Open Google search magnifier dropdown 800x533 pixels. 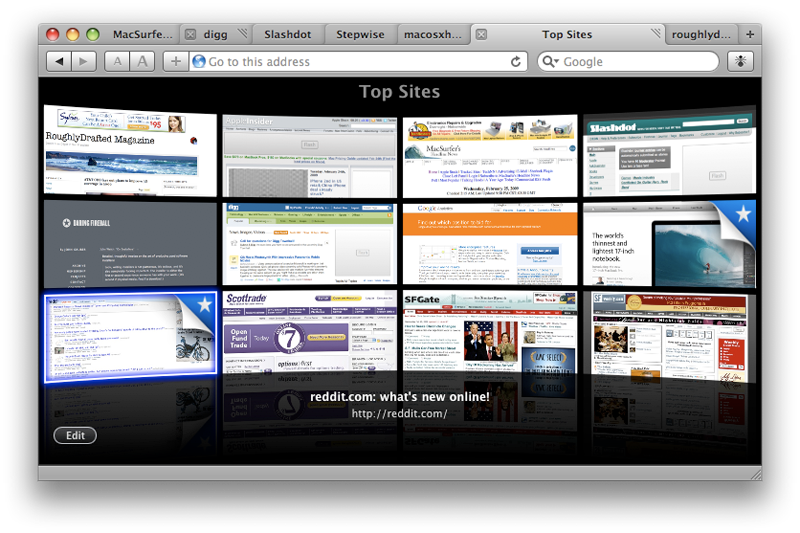[x=551, y=62]
